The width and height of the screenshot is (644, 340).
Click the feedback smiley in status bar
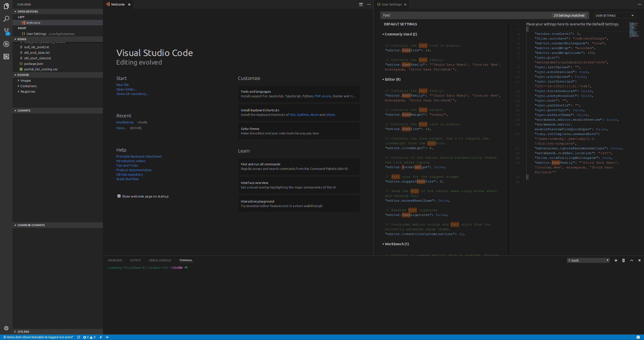[x=638, y=337]
